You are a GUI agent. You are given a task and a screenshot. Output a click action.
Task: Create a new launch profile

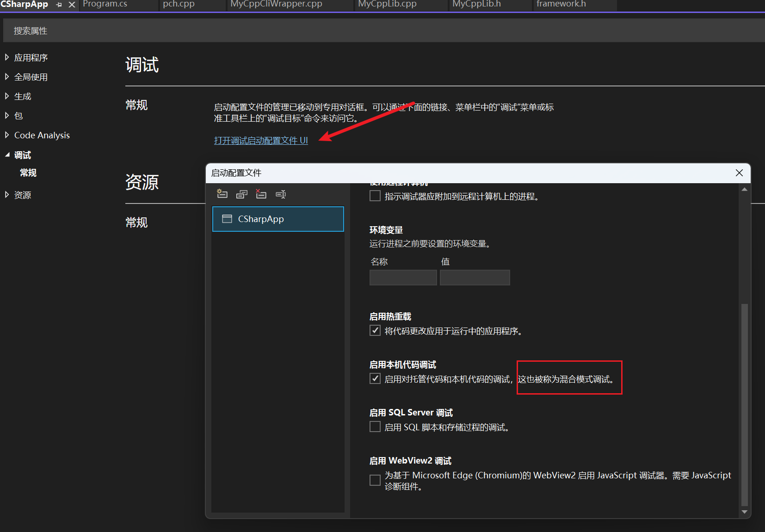pyautogui.click(x=222, y=194)
